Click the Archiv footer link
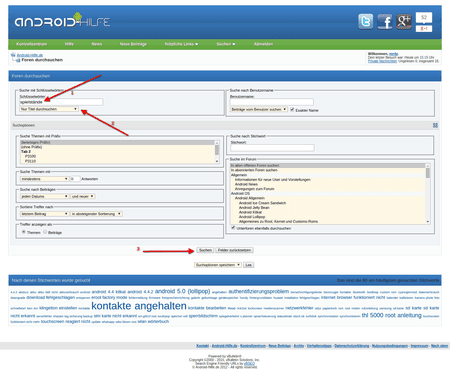Screen dimensions: 450x369 point(299,346)
